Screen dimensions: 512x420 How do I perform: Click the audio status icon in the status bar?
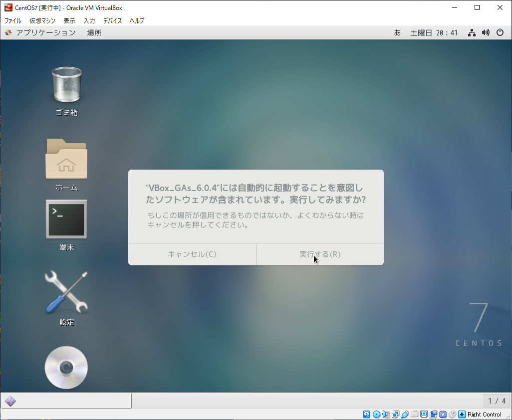coord(385,414)
